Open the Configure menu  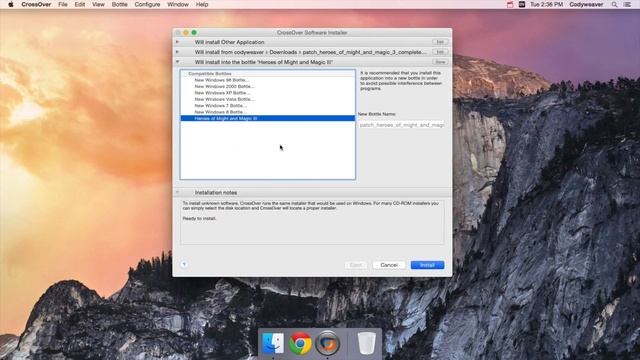pyautogui.click(x=147, y=4)
